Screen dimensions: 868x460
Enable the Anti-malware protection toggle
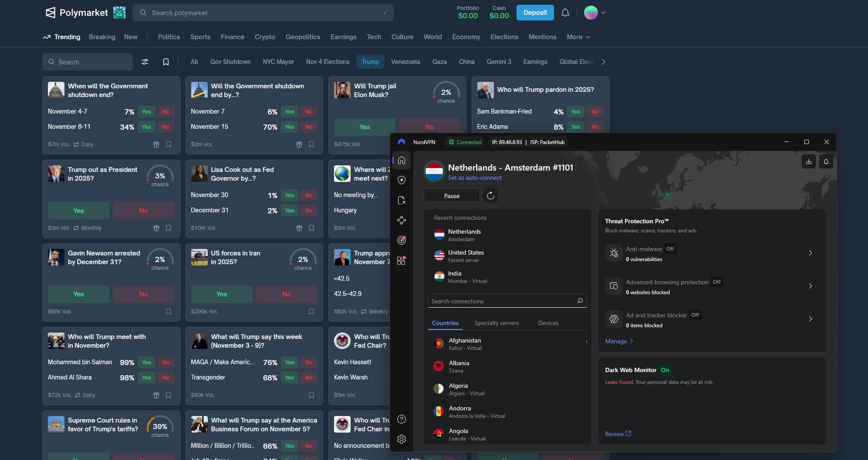click(669, 248)
